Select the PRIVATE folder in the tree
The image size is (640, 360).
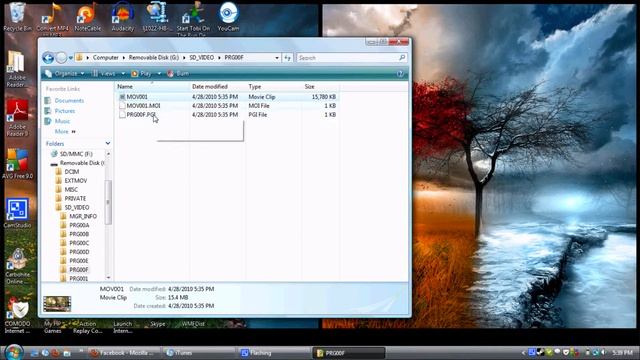click(75, 199)
